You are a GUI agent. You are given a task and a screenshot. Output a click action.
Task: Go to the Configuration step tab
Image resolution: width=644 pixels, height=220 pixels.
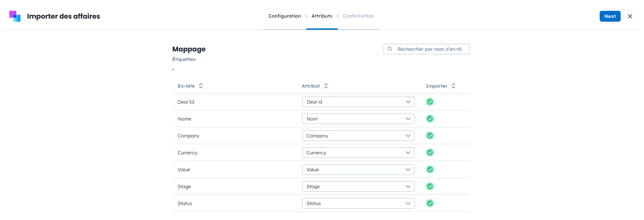coord(284,16)
